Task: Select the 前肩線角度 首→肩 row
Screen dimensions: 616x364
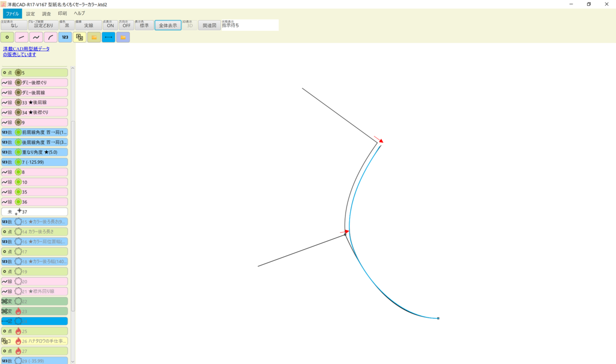Action: click(34, 132)
